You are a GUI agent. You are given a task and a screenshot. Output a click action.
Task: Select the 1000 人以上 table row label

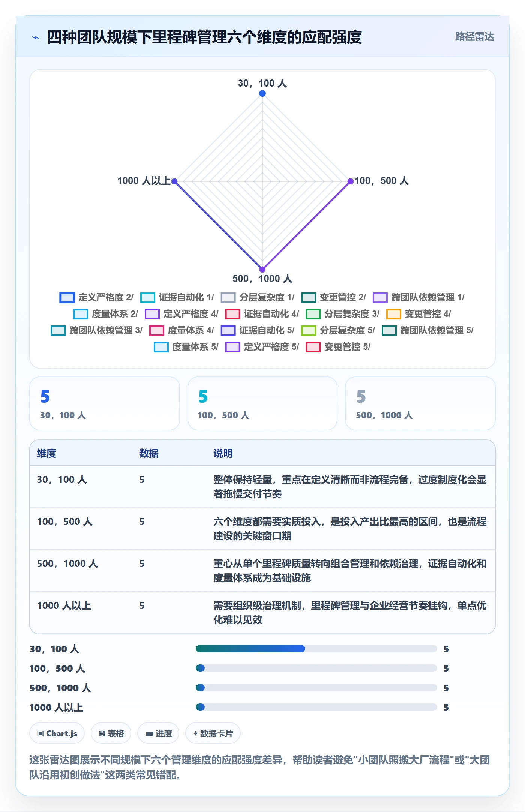click(x=64, y=605)
